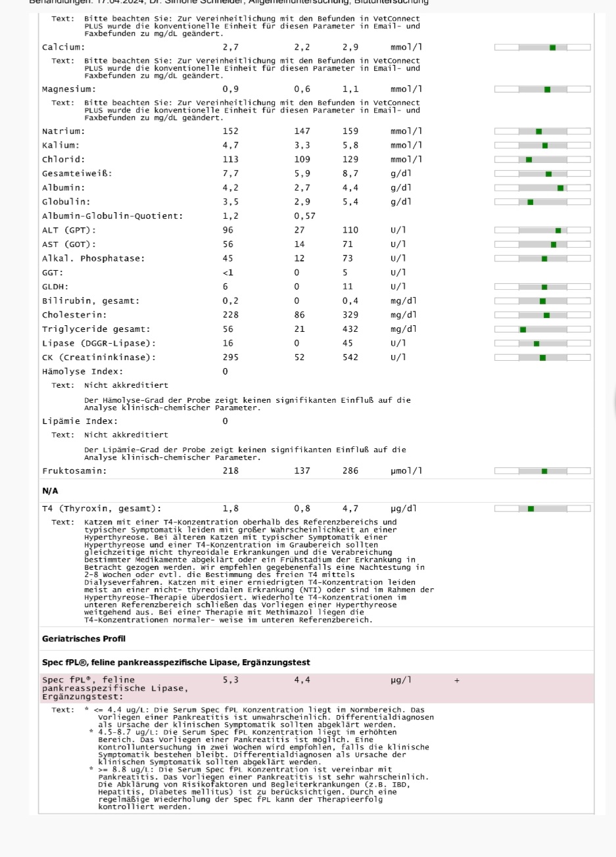616x857 pixels.
Task: Click the Spec fPL reference value 4,4
Action: click(302, 680)
